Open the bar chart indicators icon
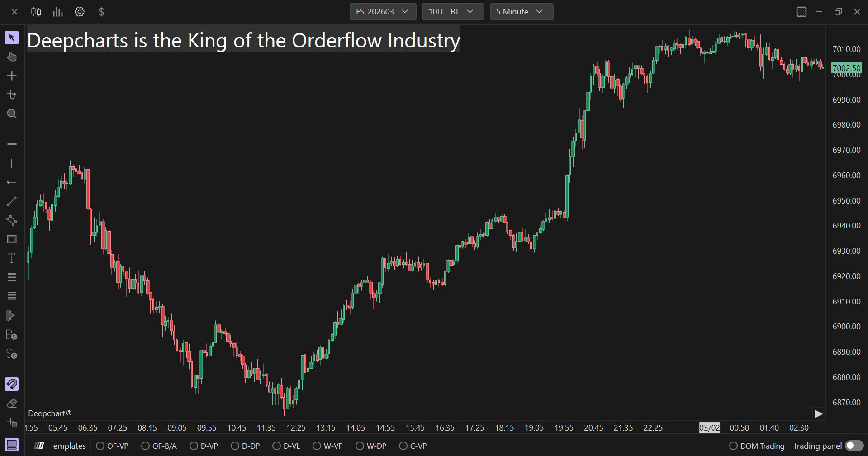Viewport: 868px width, 456px height. tap(57, 12)
